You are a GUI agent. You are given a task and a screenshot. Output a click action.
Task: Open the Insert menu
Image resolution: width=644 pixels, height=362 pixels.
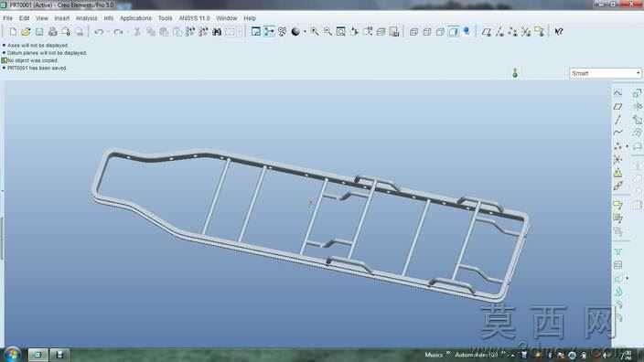[61, 18]
